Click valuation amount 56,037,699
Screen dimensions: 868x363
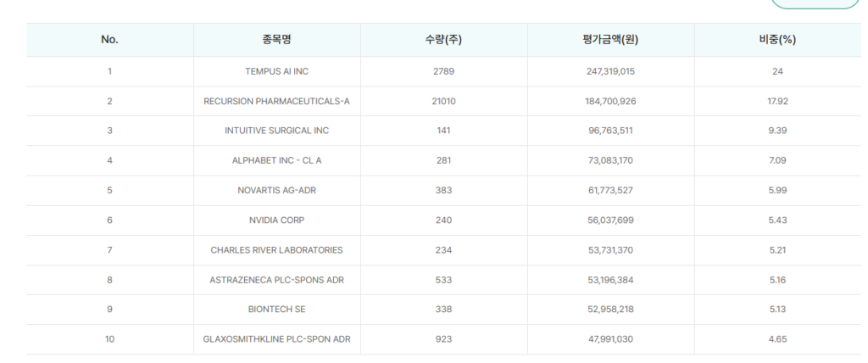610,221
